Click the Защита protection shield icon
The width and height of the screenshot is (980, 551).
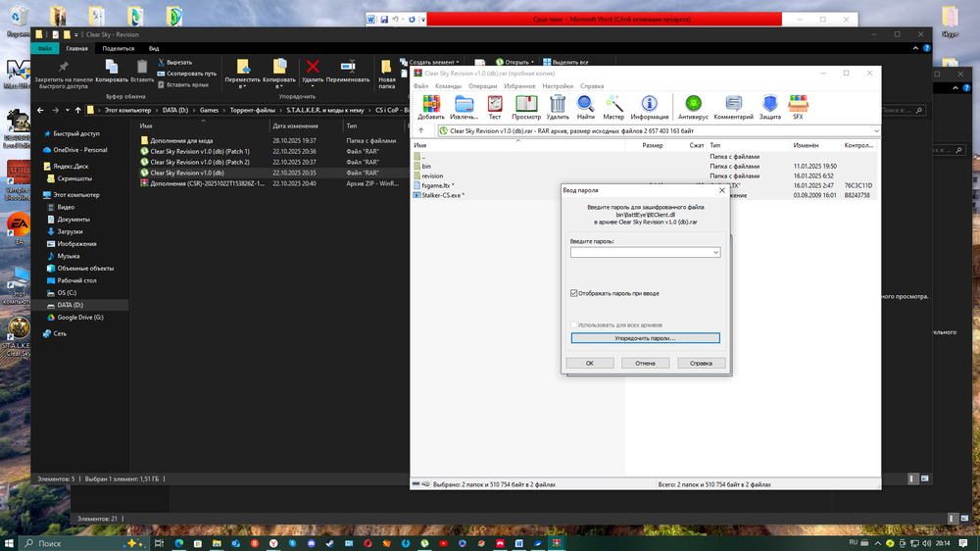(770, 106)
